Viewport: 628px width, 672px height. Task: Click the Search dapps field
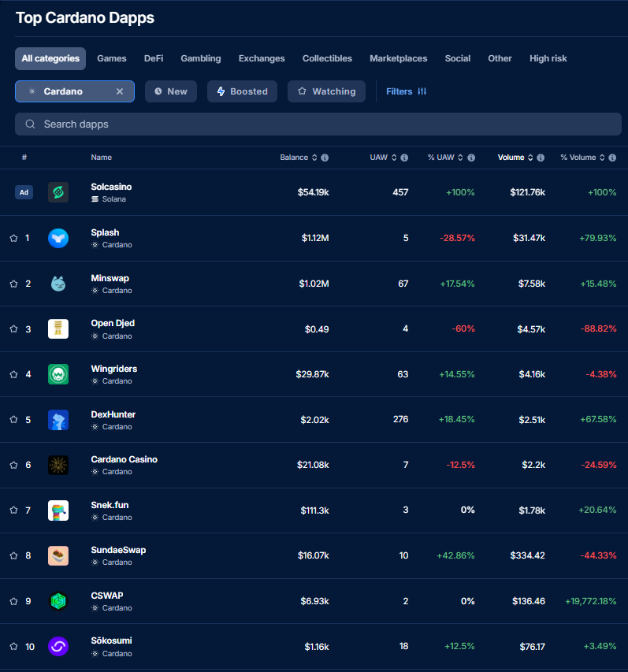(318, 124)
